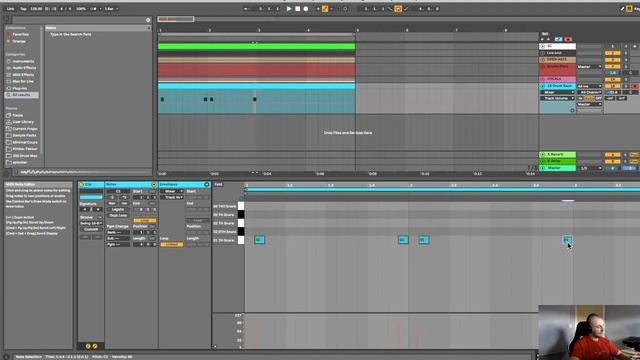Screen dimensions: 640x360
Task: Toggle the Link button
Action: coord(10,9)
